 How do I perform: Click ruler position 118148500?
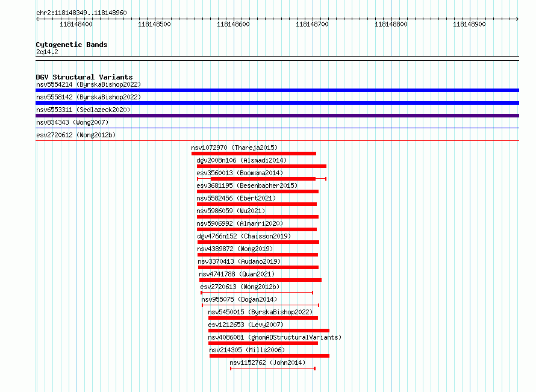(154, 24)
